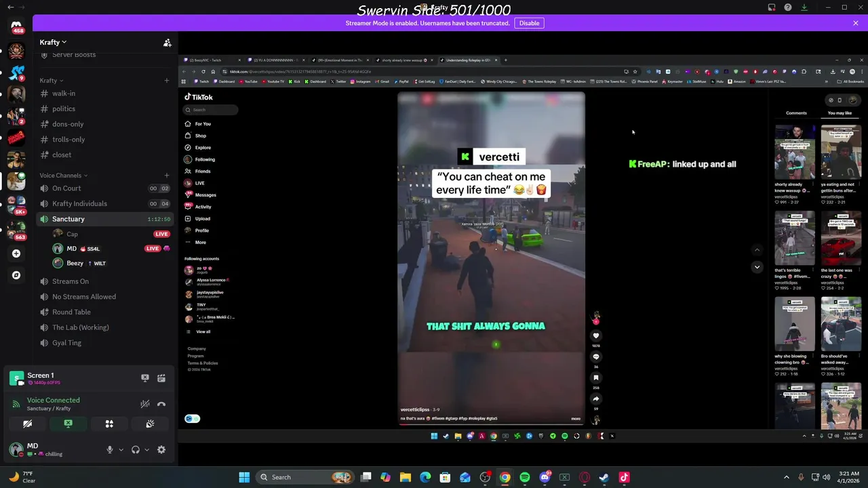
Task: Add a channel to the Krafty category
Action: (x=166, y=81)
